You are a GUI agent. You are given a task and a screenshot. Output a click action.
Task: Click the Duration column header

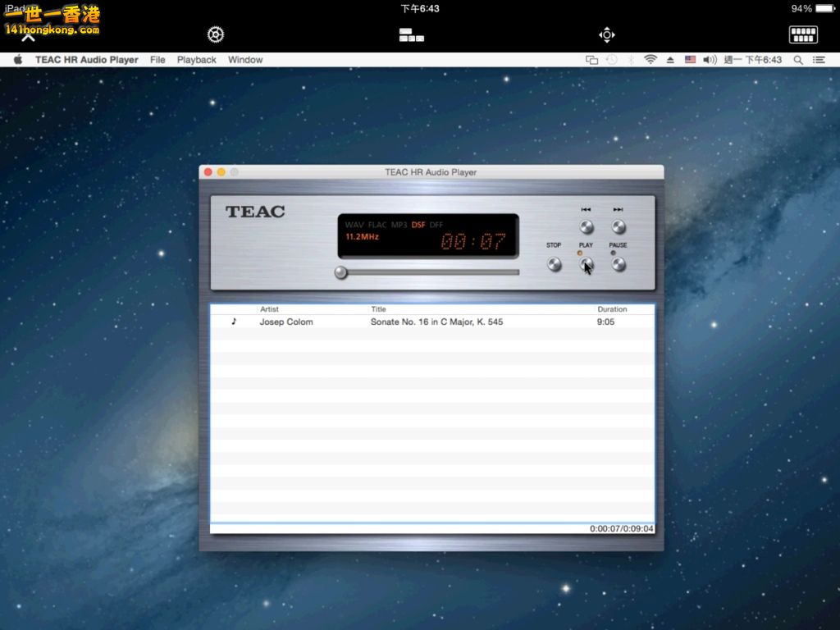tap(612, 309)
